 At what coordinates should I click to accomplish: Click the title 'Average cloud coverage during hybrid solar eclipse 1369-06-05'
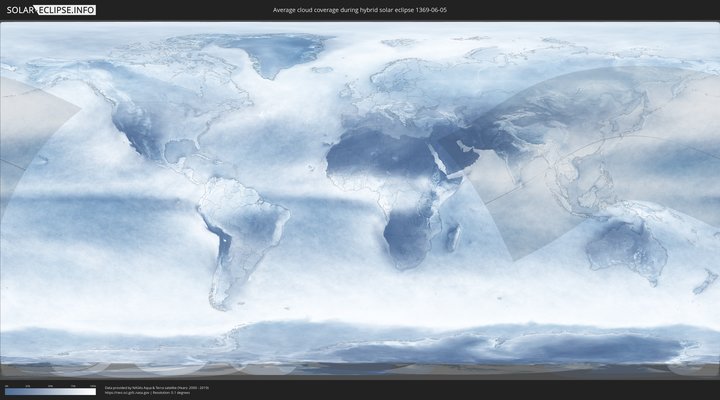(x=360, y=10)
